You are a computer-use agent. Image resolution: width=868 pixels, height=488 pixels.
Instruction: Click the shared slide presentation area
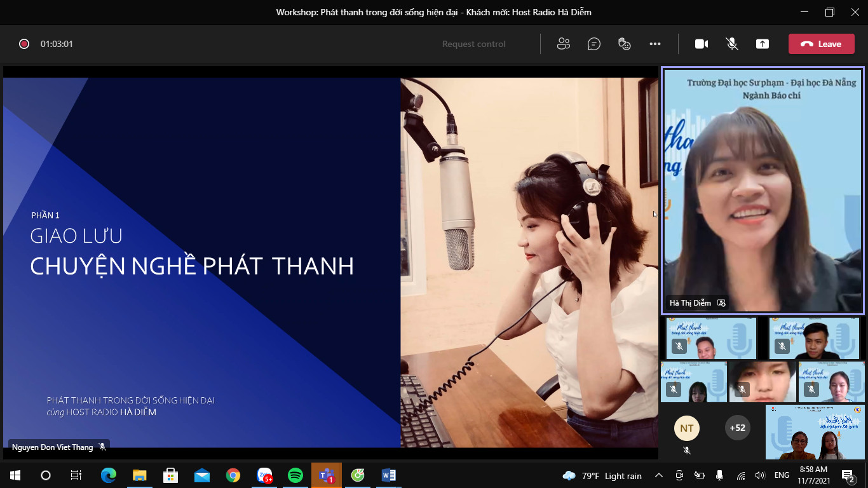[x=330, y=262]
